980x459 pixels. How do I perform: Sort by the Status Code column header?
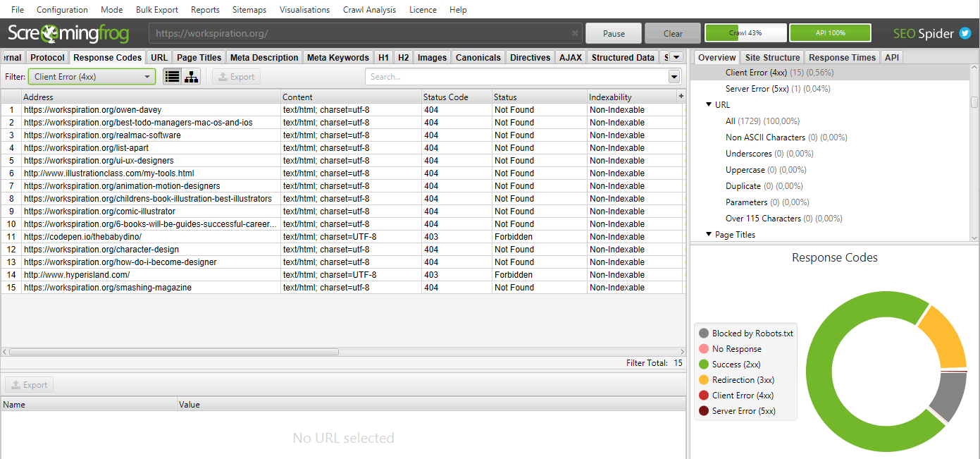456,97
